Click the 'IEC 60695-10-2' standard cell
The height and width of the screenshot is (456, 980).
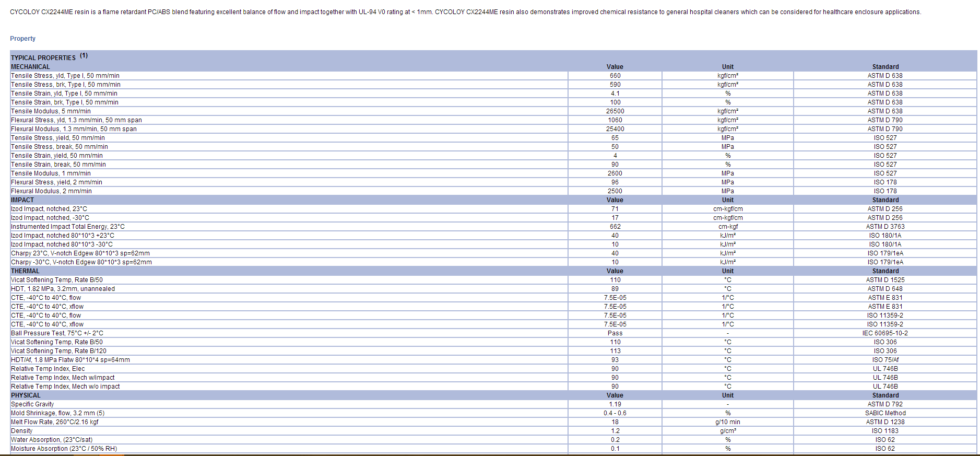coord(885,333)
